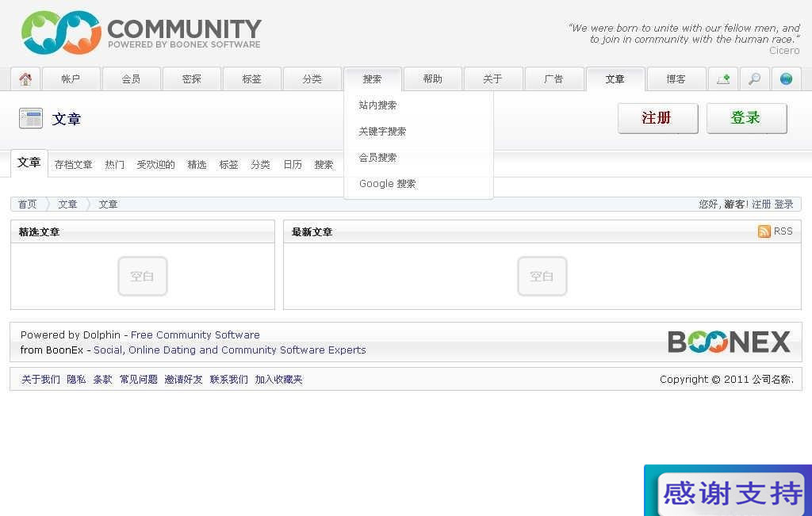
Task: Open the 密探 menu tab
Action: coord(192,79)
